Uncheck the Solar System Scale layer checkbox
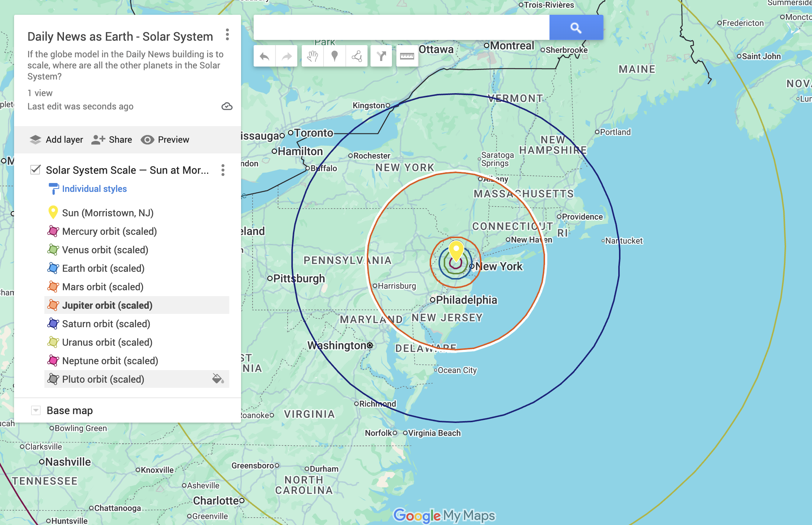The height and width of the screenshot is (525, 812). (35, 170)
